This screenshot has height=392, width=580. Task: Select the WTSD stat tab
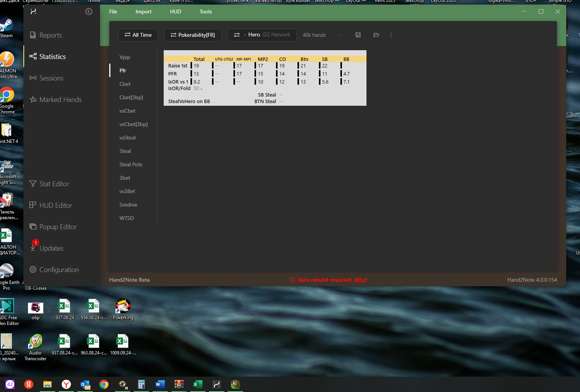point(127,218)
